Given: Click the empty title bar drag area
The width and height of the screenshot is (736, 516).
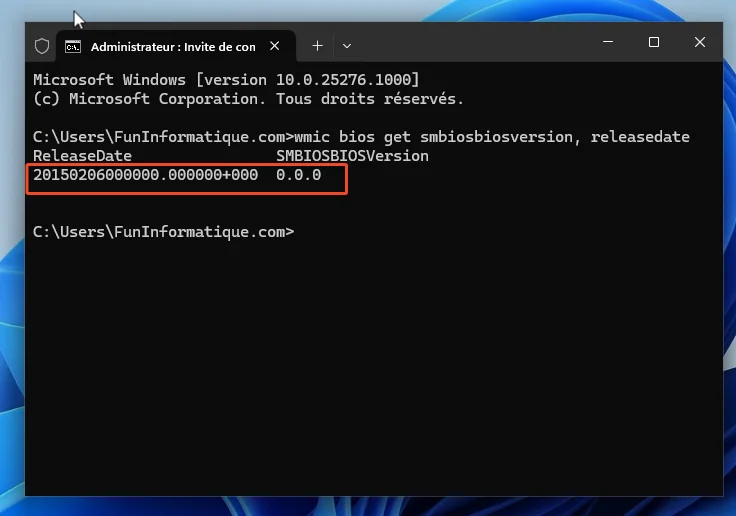Looking at the screenshot, I should click(x=470, y=43).
